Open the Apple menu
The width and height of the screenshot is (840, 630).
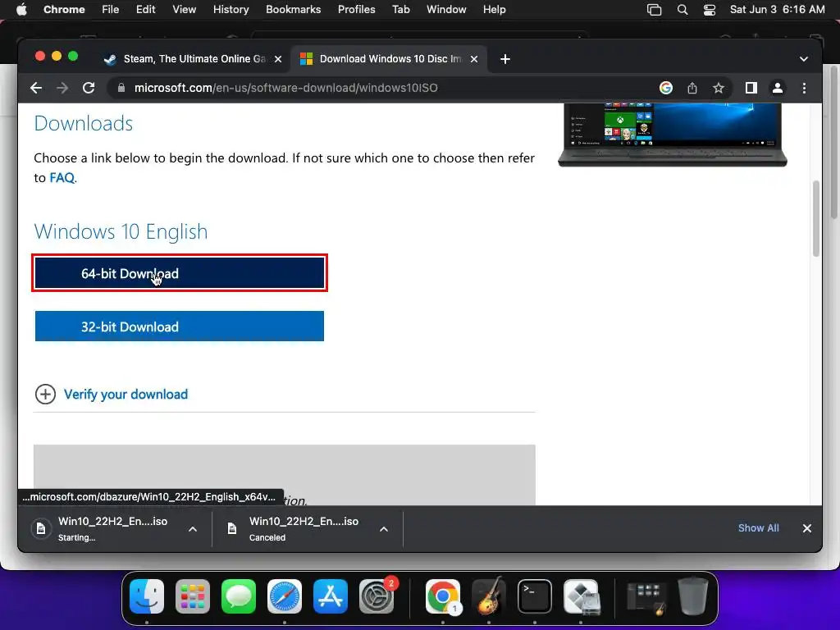pos(21,10)
